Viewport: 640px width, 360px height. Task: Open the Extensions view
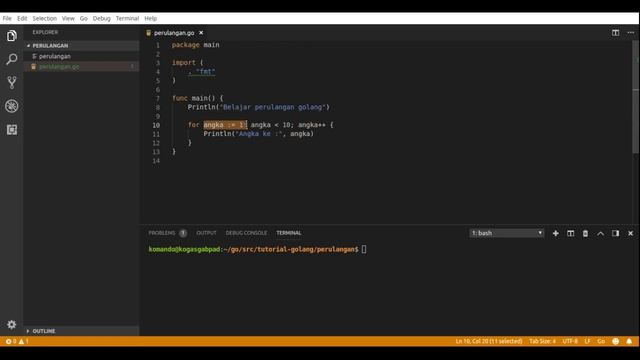(11, 130)
